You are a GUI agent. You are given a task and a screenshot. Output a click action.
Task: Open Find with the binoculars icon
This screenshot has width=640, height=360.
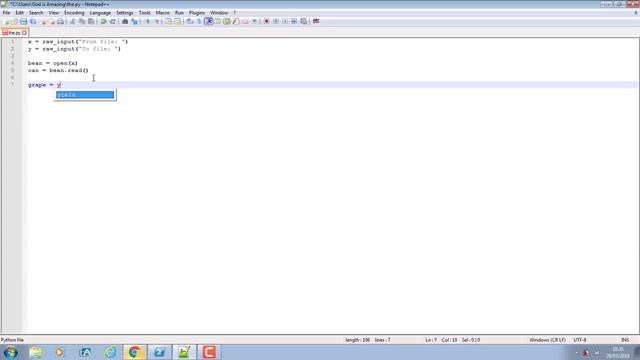125,21
